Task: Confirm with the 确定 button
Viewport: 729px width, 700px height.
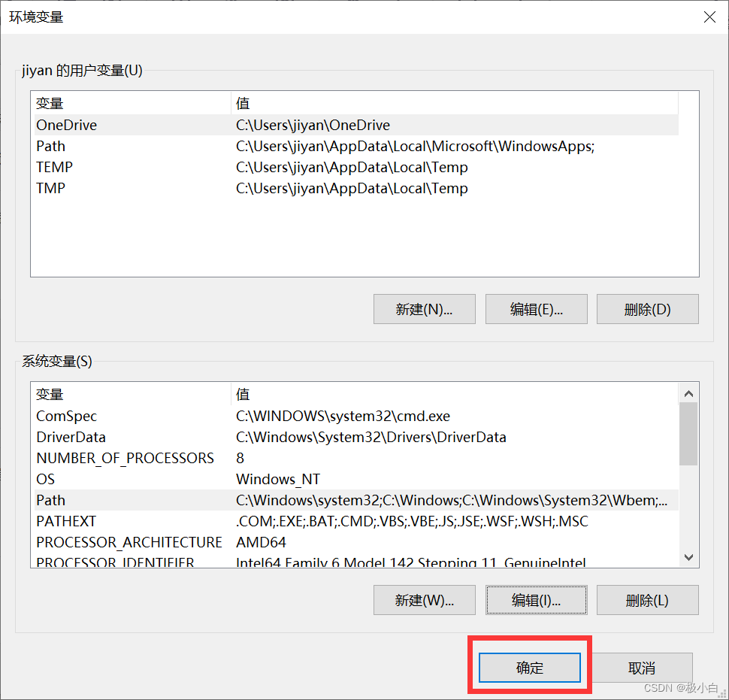Action: [x=530, y=668]
